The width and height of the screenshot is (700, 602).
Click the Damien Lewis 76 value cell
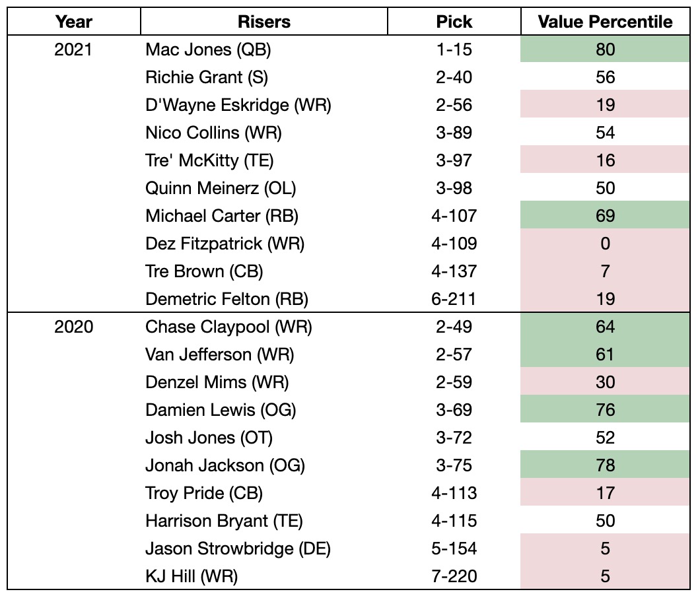(x=605, y=410)
